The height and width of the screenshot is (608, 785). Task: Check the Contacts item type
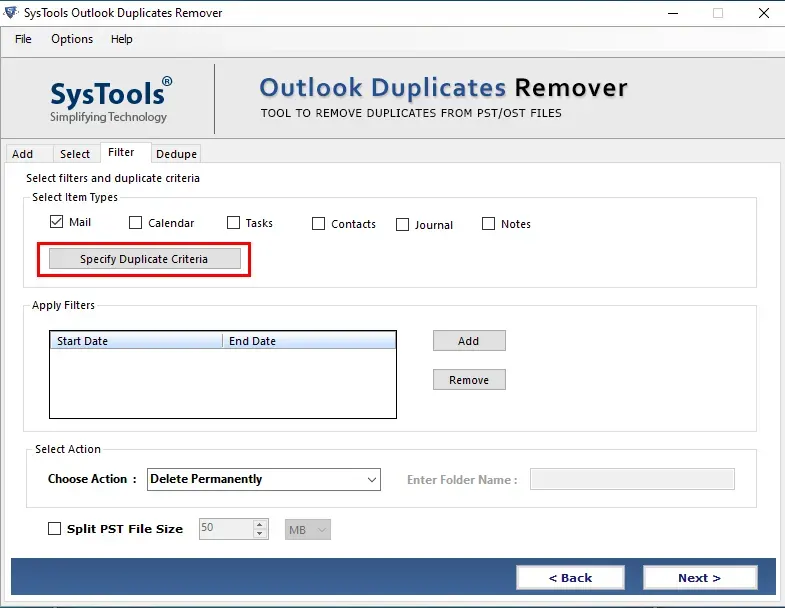[318, 223]
